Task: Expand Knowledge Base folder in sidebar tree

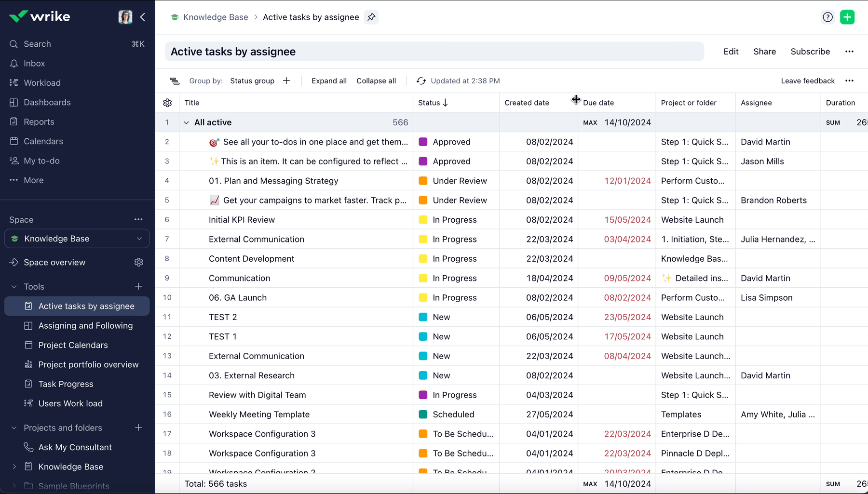Action: (14, 467)
